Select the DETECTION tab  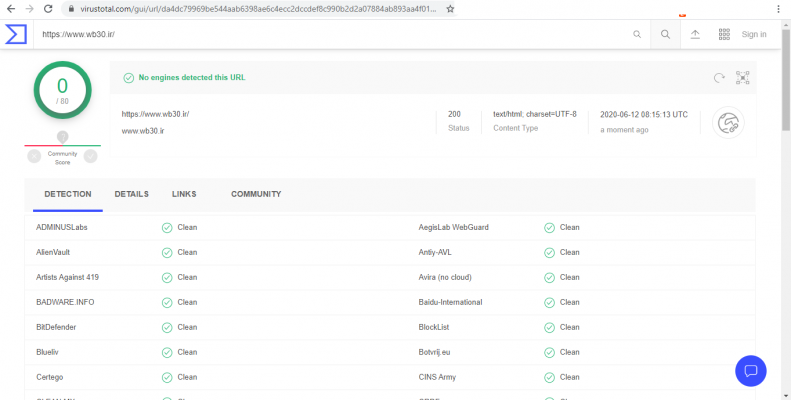pos(68,194)
